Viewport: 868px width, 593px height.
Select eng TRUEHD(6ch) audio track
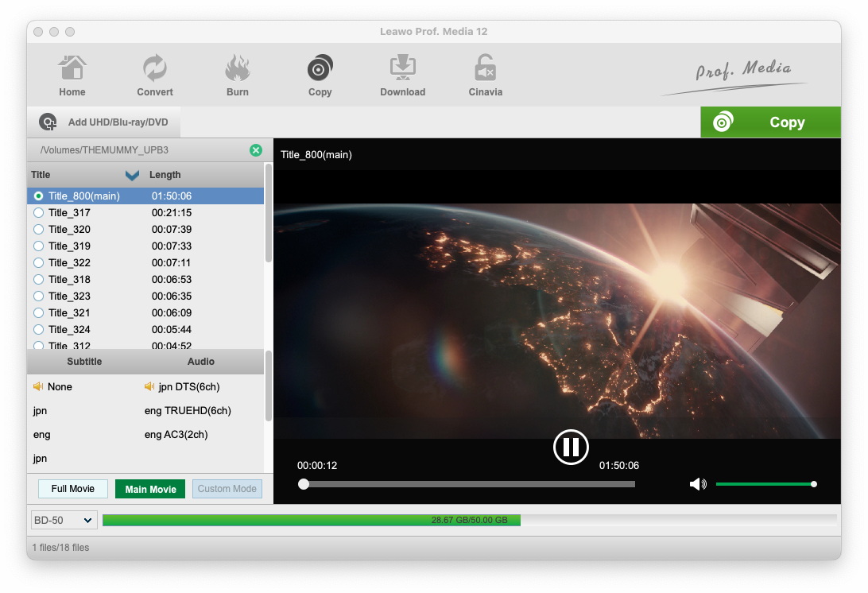click(x=188, y=410)
